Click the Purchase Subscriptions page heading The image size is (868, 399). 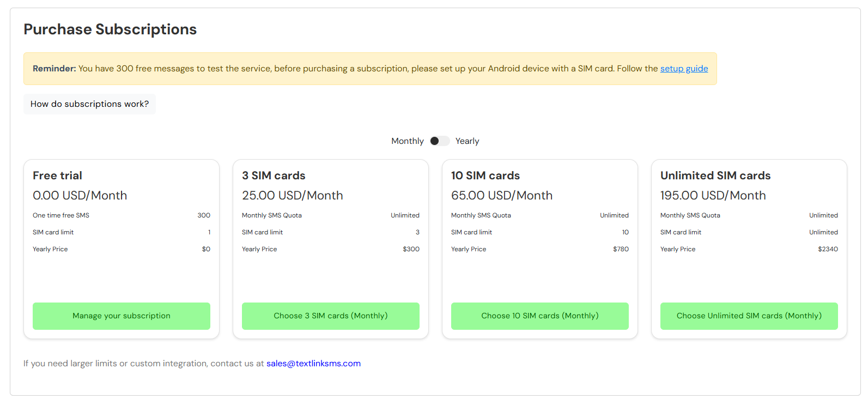tap(110, 29)
